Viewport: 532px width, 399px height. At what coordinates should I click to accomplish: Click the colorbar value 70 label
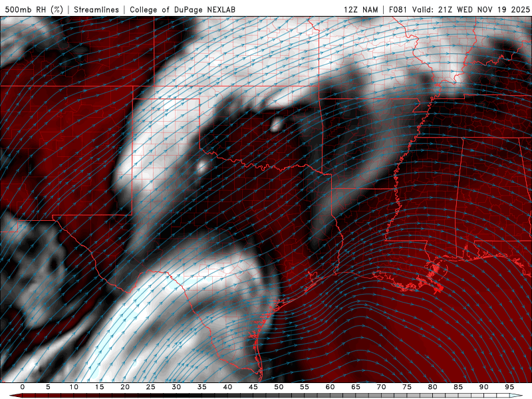[381, 387]
